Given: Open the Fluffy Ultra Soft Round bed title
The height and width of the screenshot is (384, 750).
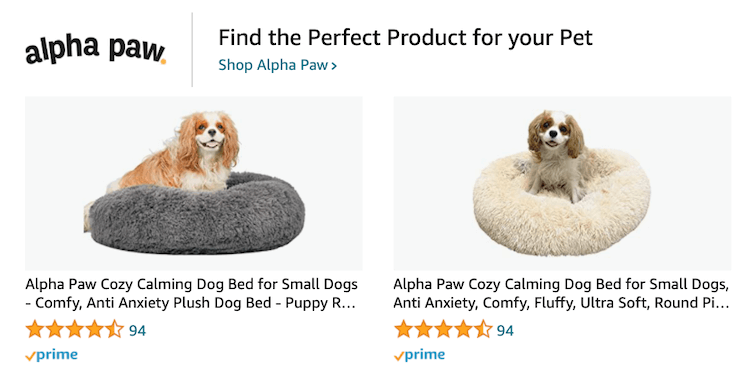Looking at the screenshot, I should pyautogui.click(x=561, y=294).
